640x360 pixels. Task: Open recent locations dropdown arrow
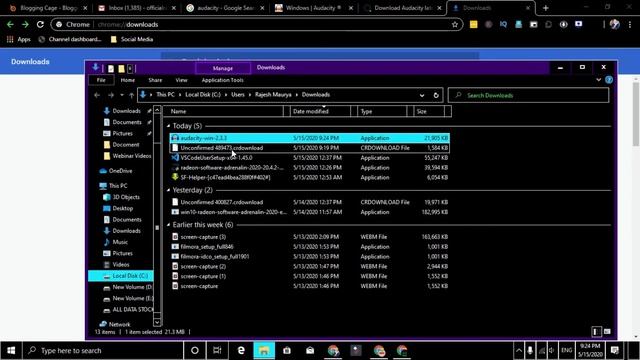tap(122, 95)
